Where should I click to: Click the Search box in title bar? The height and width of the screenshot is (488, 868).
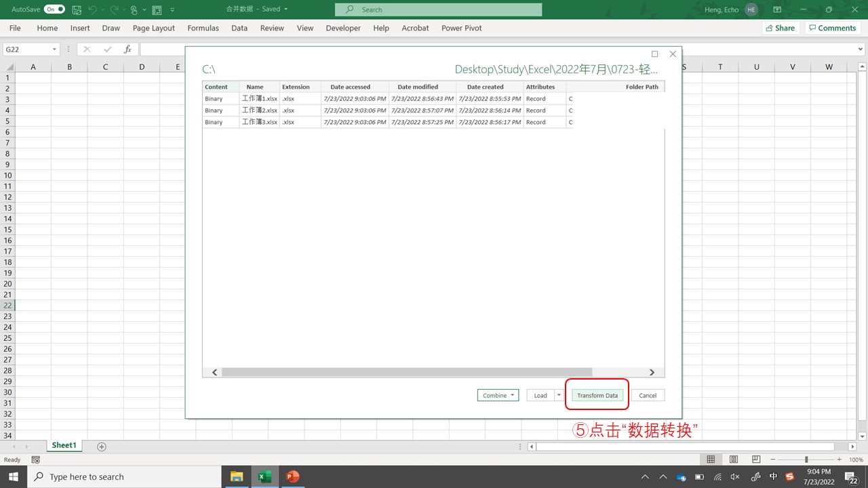pos(438,9)
